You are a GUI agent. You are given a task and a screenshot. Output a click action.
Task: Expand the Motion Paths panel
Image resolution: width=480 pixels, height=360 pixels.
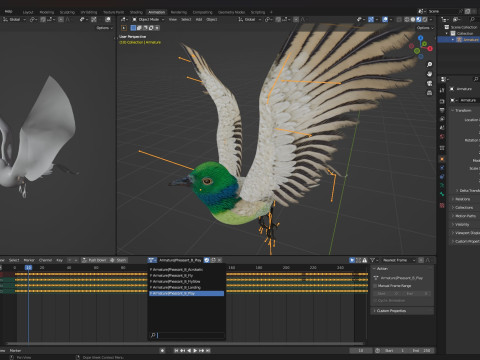point(465,216)
